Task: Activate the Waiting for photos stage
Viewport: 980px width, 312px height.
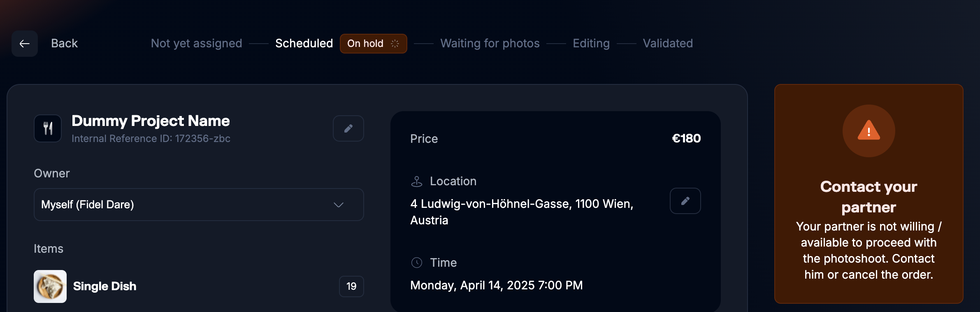Action: [490, 43]
